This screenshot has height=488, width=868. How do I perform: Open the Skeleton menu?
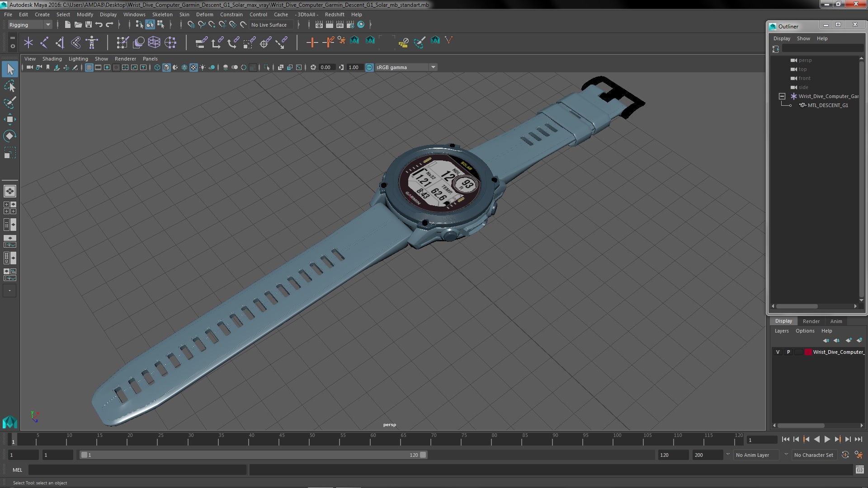(162, 14)
